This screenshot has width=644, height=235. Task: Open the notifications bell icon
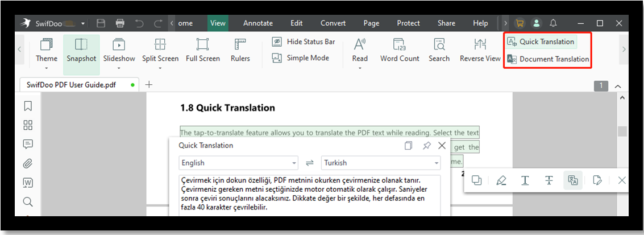click(x=553, y=23)
